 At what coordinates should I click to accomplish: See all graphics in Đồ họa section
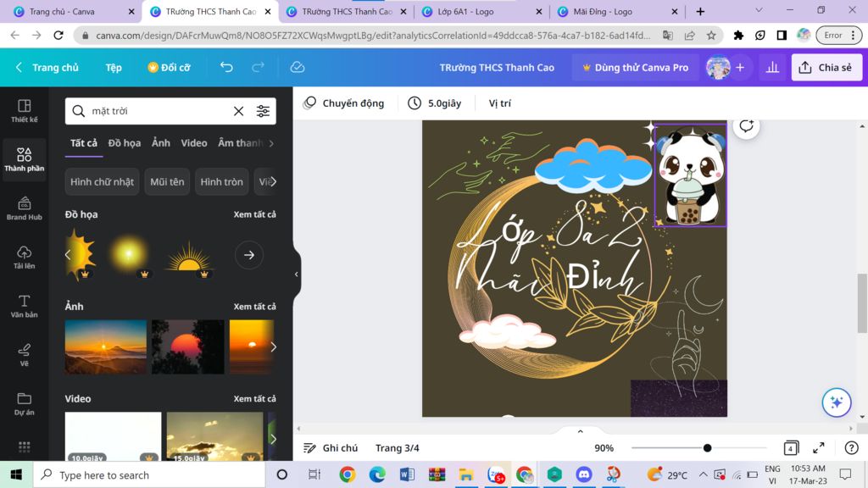[254, 214]
